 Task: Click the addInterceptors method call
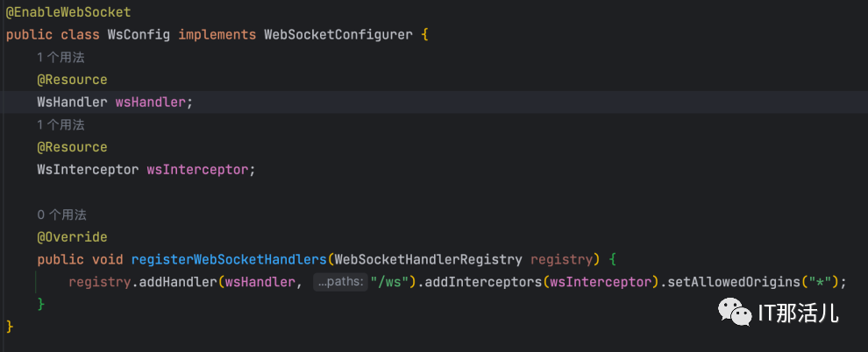483,282
